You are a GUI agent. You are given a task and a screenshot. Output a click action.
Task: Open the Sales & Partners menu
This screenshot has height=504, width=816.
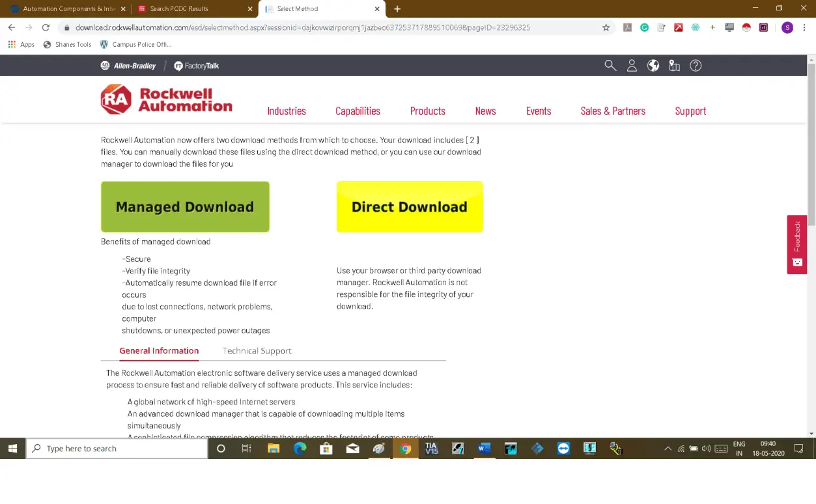tap(613, 111)
